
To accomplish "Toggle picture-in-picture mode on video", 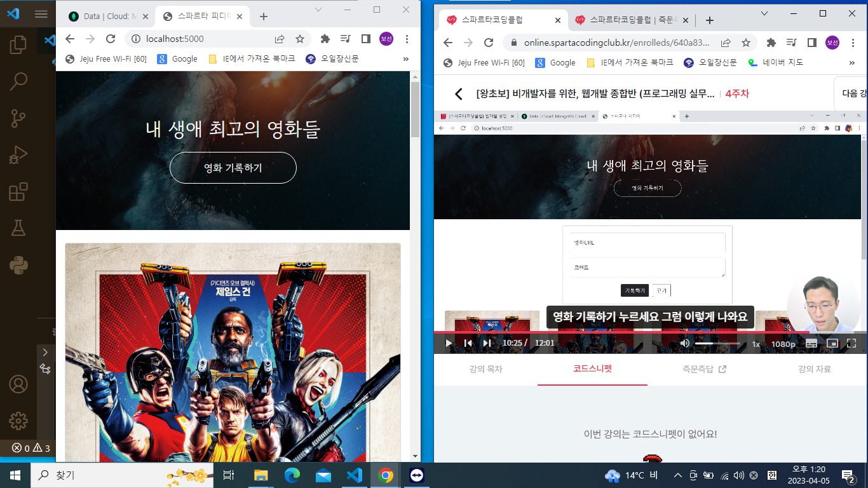I will tap(832, 343).
